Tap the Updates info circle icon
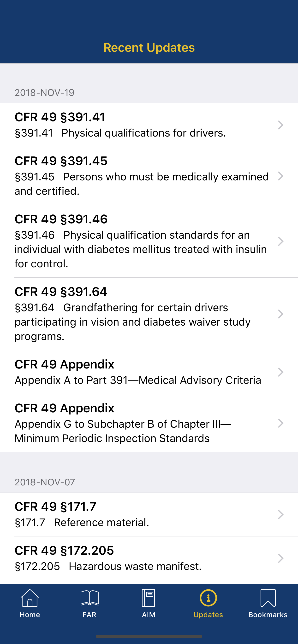Screen dimensions: 298x644 [208, 598]
